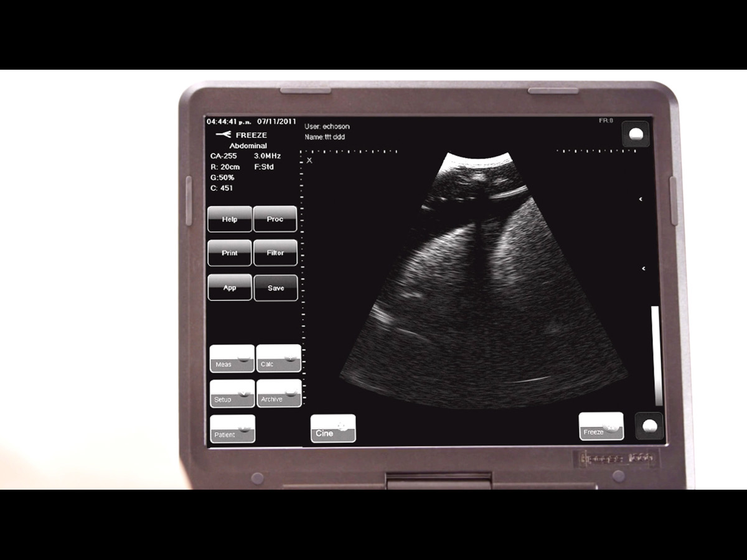
Task: Open the Archive of saved scans
Action: (x=278, y=393)
